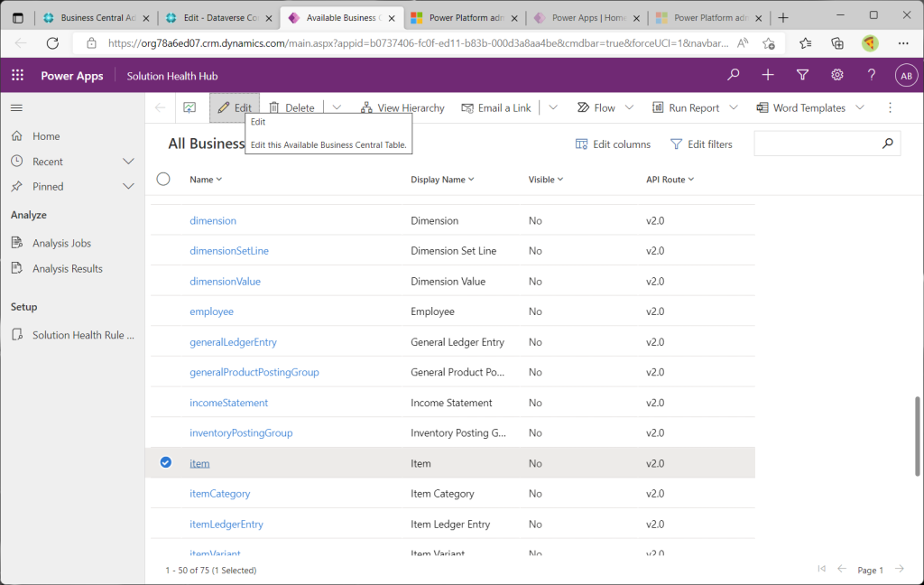
Task: Open the browser Favorites list icon
Action: tap(805, 43)
